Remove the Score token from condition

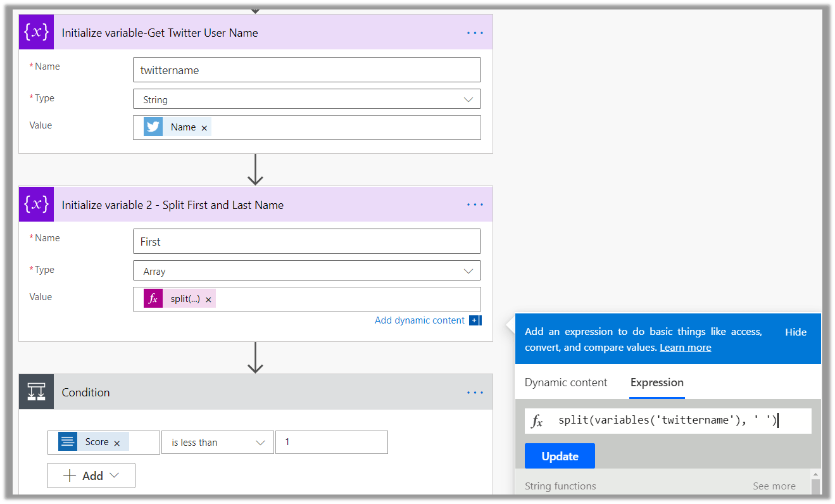point(117,443)
